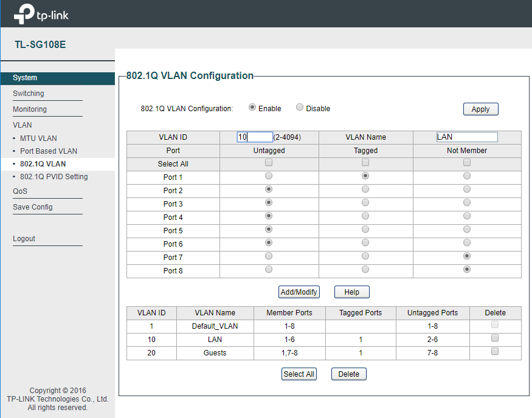Open the Switching menu section
The height and width of the screenshot is (418, 532).
29,94
